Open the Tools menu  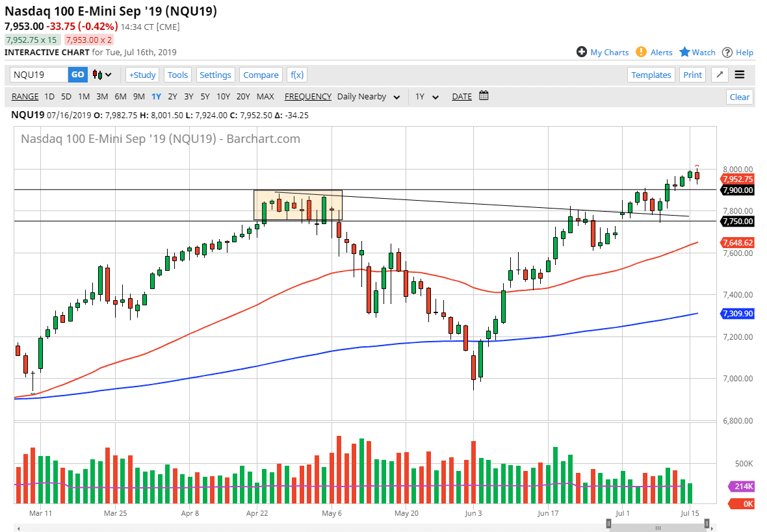click(177, 75)
